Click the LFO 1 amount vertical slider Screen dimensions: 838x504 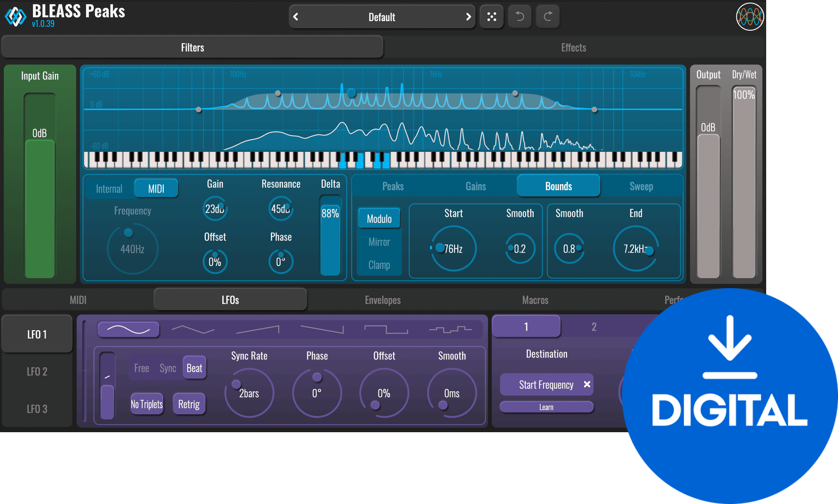coord(107,386)
